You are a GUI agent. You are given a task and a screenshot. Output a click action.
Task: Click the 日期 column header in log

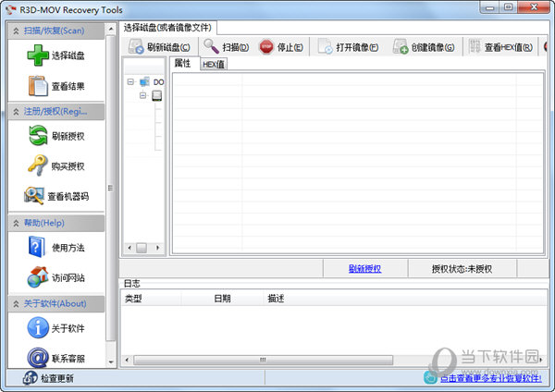[222, 299]
